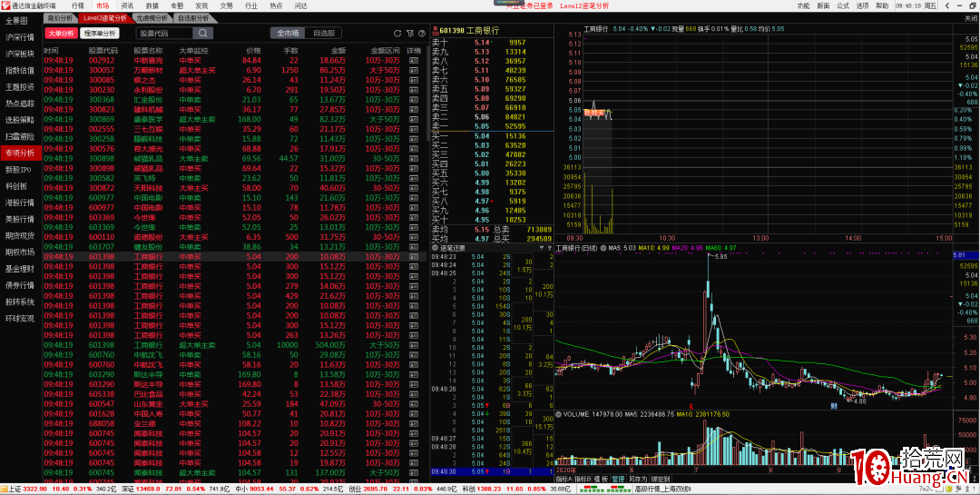Open detail icon for 300230 永利股份 row
The height and width of the screenshot is (495, 980).
point(413,90)
